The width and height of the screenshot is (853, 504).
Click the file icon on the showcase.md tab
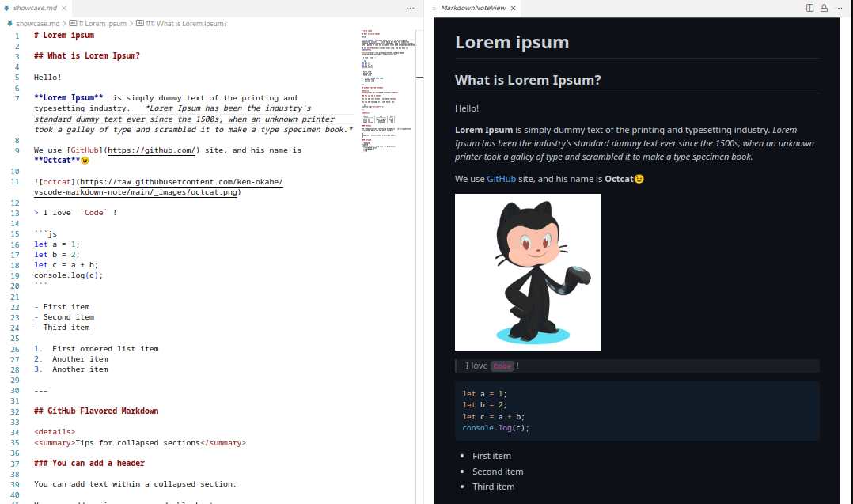tap(6, 8)
